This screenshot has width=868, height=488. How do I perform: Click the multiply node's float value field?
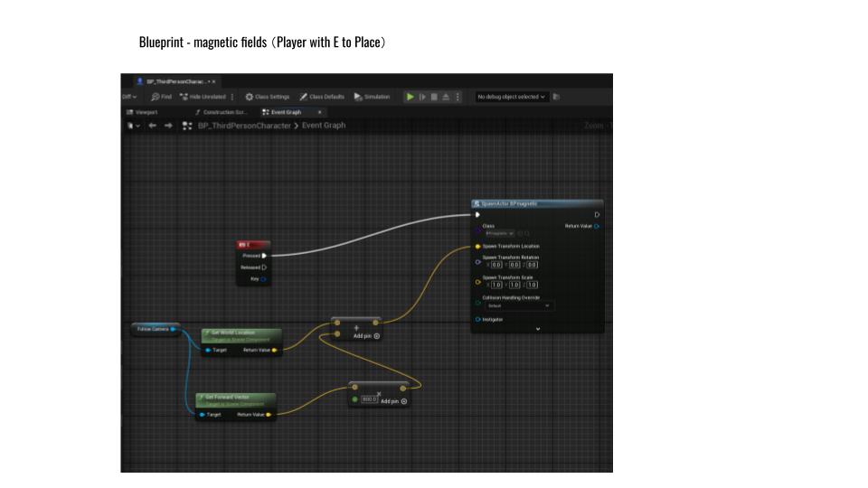369,399
